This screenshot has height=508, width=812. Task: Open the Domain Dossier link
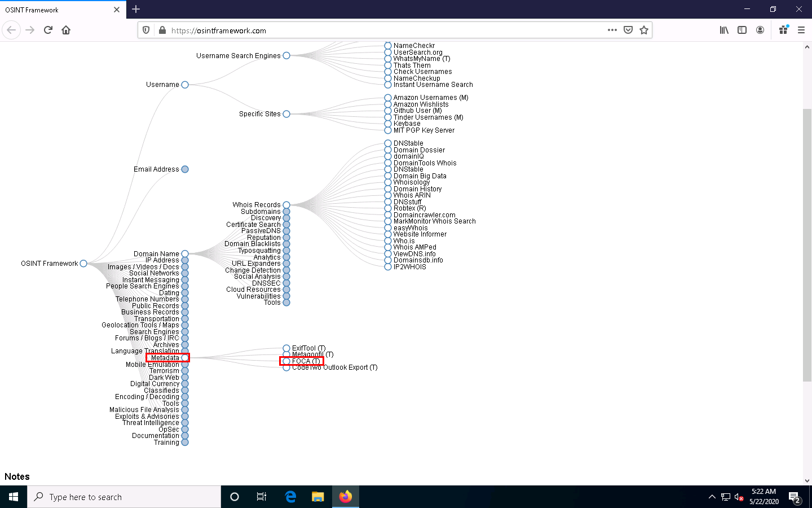click(x=419, y=150)
